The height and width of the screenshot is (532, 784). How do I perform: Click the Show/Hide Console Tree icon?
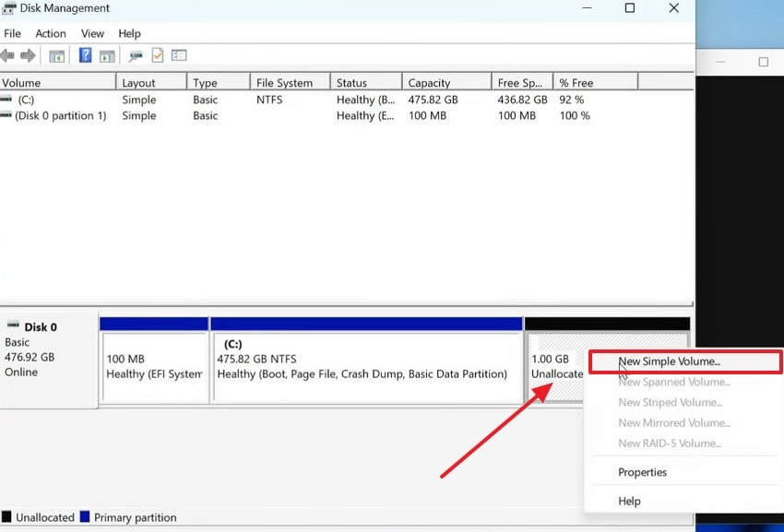pos(56,56)
